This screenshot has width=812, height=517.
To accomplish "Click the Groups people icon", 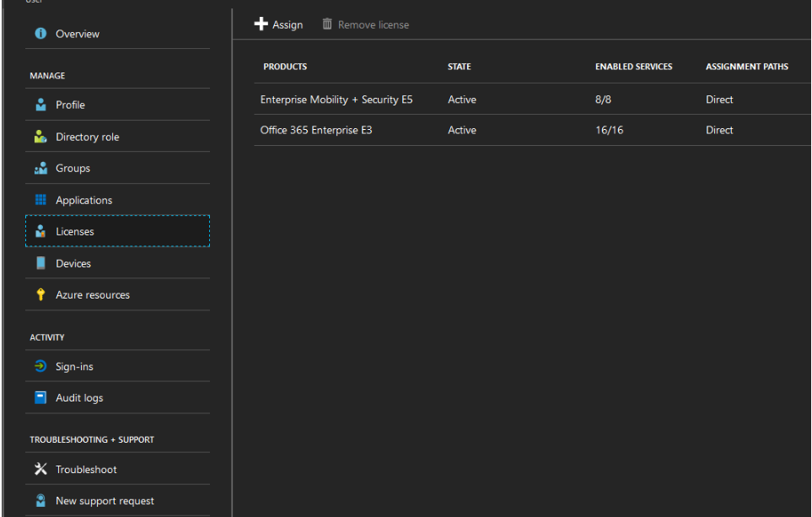I will pos(40,169).
